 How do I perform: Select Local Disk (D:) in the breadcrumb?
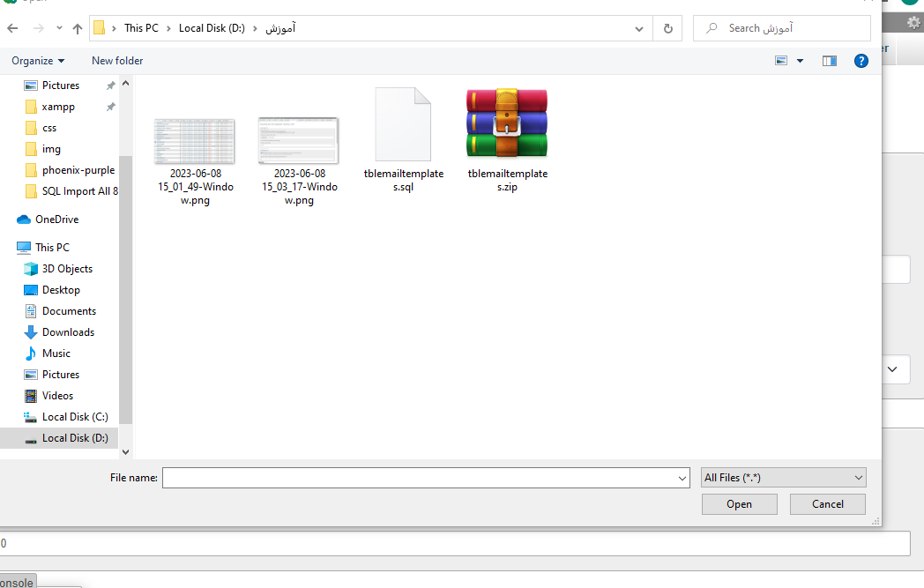212,27
